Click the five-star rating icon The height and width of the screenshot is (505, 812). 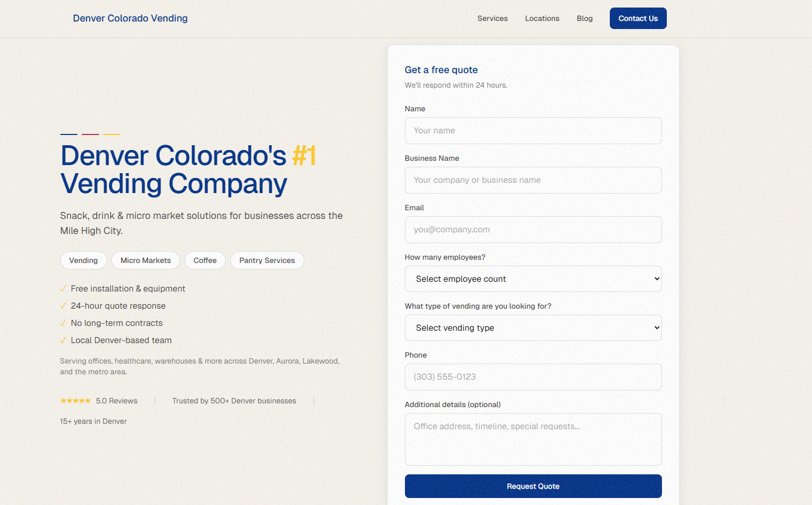(76, 400)
